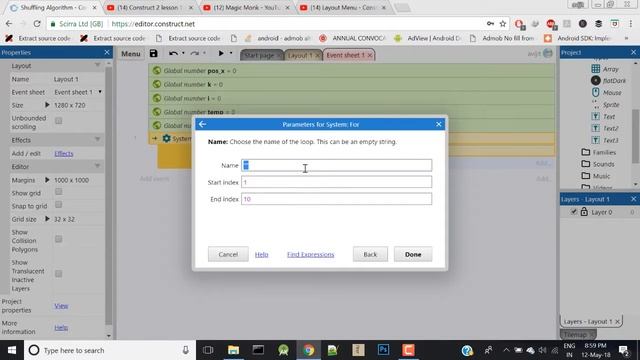Click the undo arrow icon

pos(173,53)
